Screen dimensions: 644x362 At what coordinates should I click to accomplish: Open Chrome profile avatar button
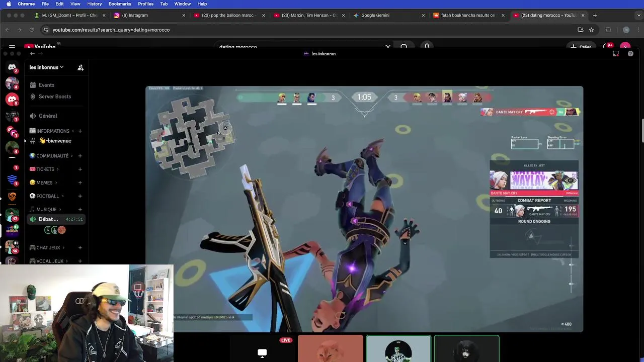click(x=626, y=30)
